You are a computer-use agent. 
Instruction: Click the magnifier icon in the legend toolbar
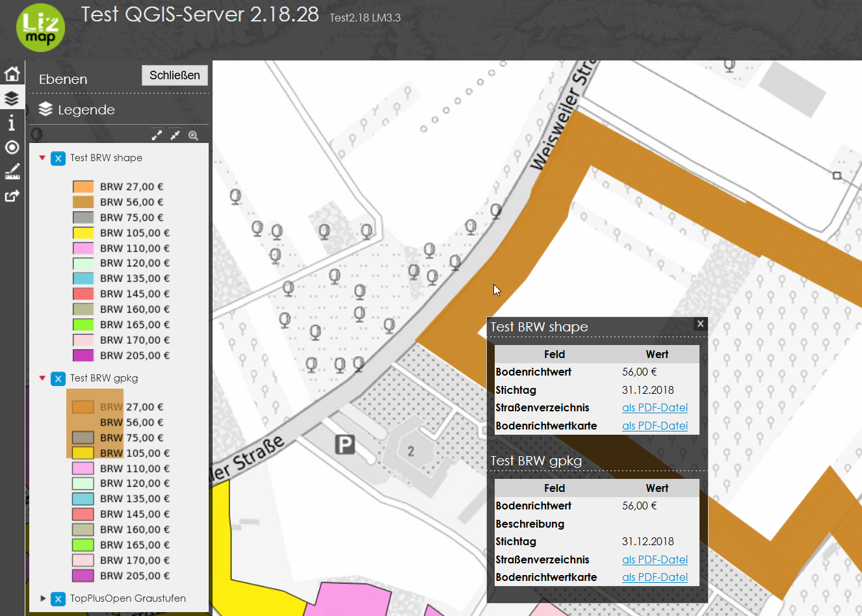pyautogui.click(x=194, y=135)
